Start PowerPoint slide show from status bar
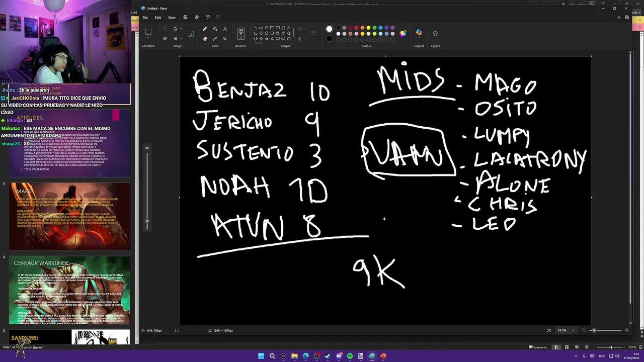The height and width of the screenshot is (362, 644). coord(587,347)
